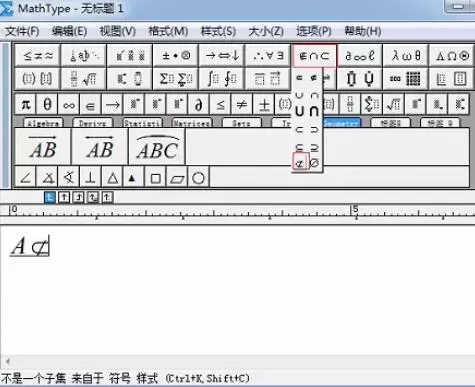Viewport: 475px width, 387px height.
Task: Switch to the Algebra tab
Action: [x=43, y=123]
